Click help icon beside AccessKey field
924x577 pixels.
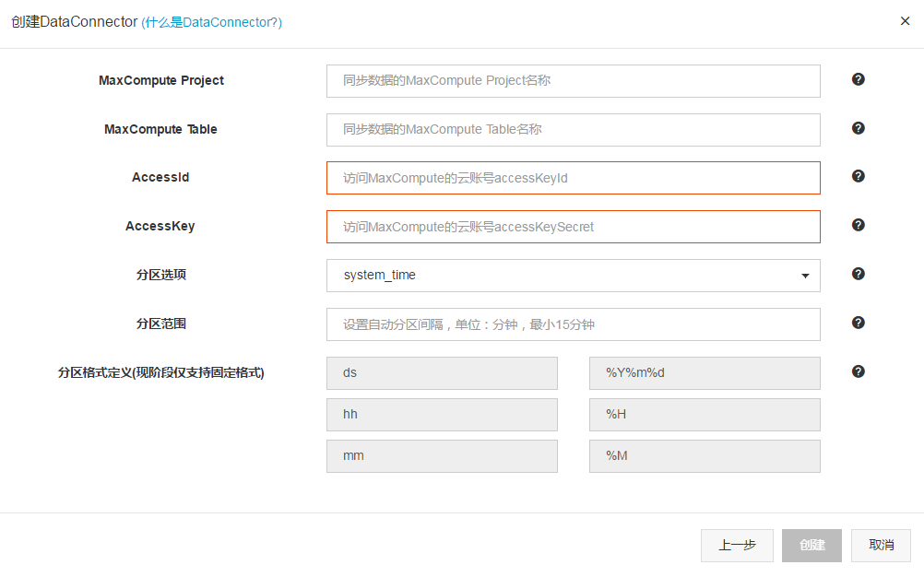click(x=858, y=225)
